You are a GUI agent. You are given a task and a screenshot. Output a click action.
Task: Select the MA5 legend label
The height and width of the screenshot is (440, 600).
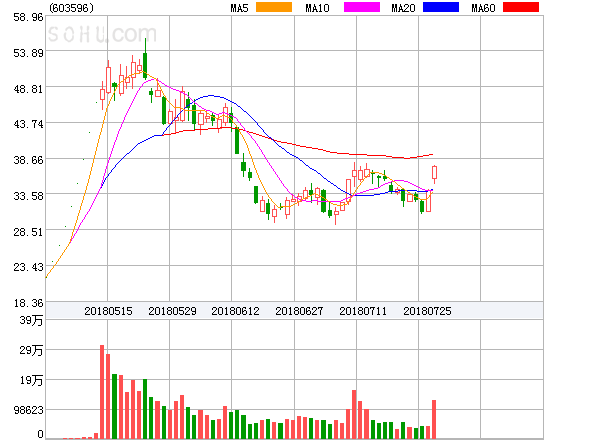(x=239, y=8)
